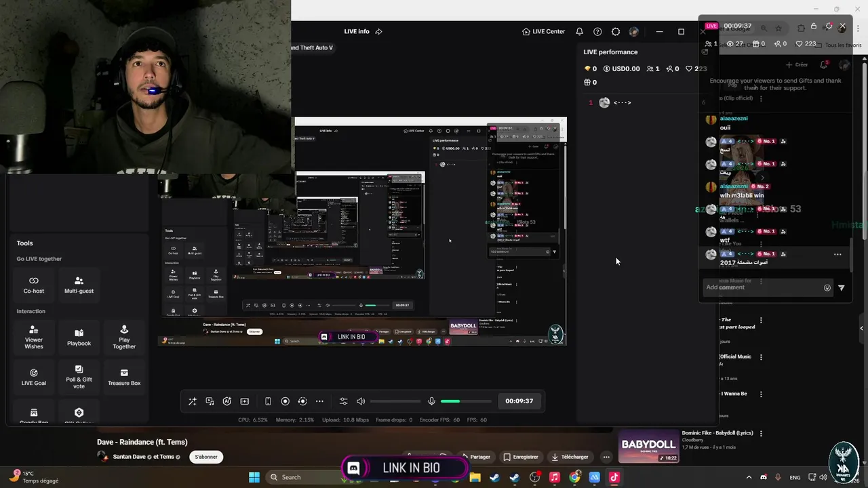The height and width of the screenshot is (488, 868).
Task: Click the 00:09:37 live timer button
Action: [x=519, y=401]
